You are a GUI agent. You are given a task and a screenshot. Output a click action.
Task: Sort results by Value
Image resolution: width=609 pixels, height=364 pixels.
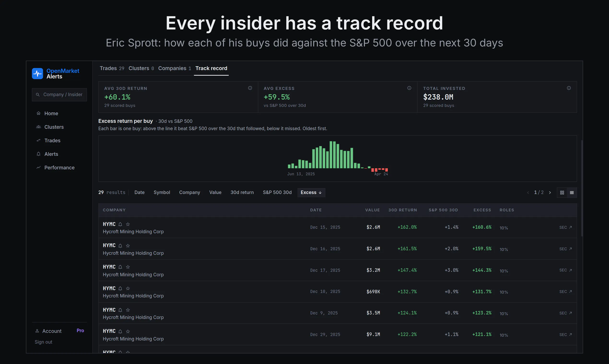coord(215,193)
